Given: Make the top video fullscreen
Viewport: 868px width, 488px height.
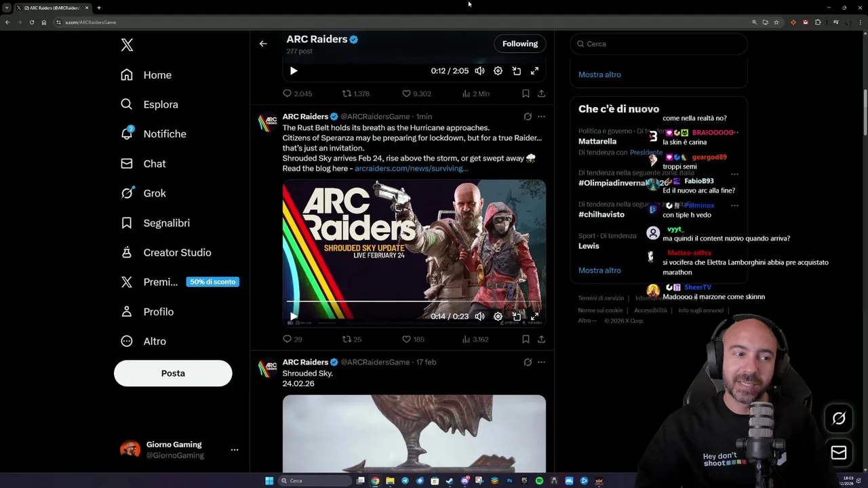Looking at the screenshot, I should (534, 70).
